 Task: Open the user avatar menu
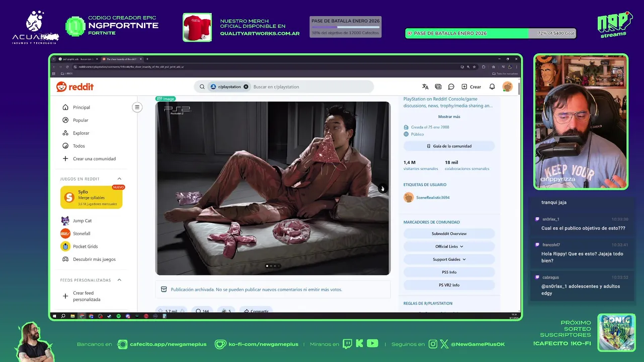point(507,86)
